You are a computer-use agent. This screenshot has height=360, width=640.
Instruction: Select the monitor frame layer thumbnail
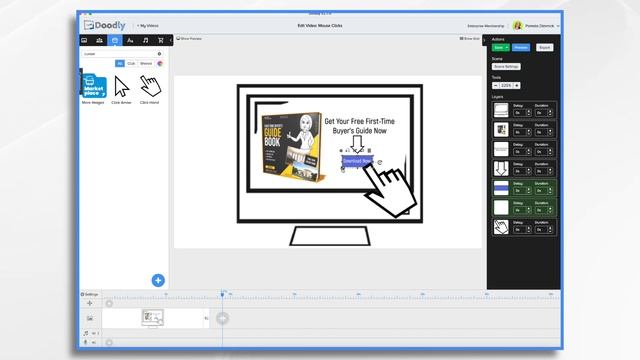(501, 110)
